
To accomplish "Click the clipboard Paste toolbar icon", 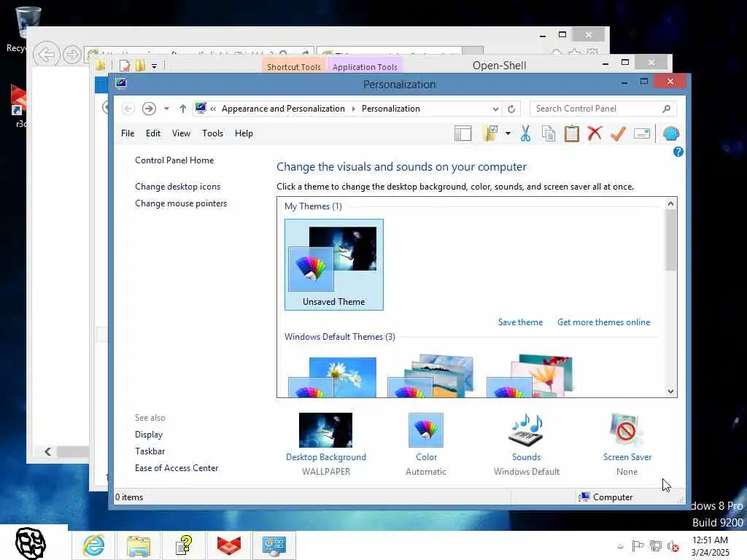I will point(572,134).
